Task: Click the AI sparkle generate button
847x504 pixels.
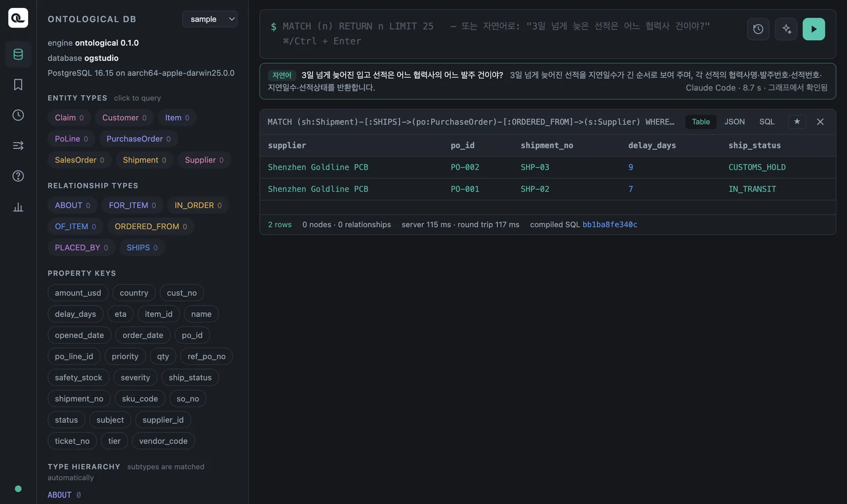Action: [786, 29]
